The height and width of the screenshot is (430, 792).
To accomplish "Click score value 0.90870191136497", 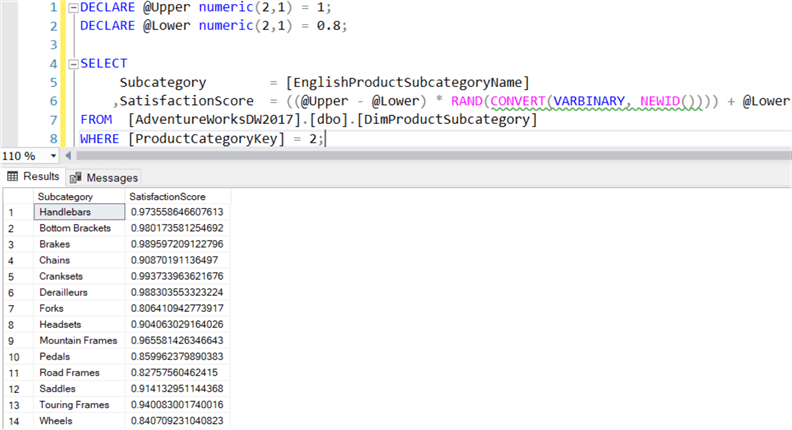I will coord(177,260).
